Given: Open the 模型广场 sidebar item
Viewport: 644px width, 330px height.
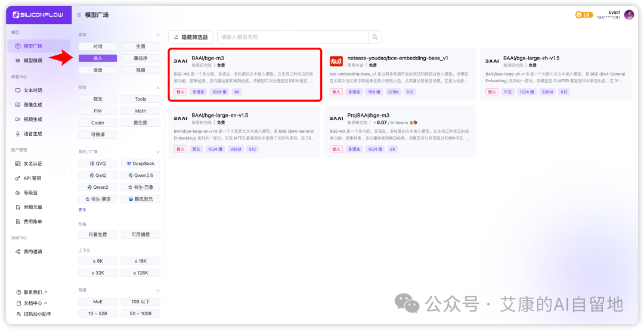Looking at the screenshot, I should pyautogui.click(x=39, y=46).
